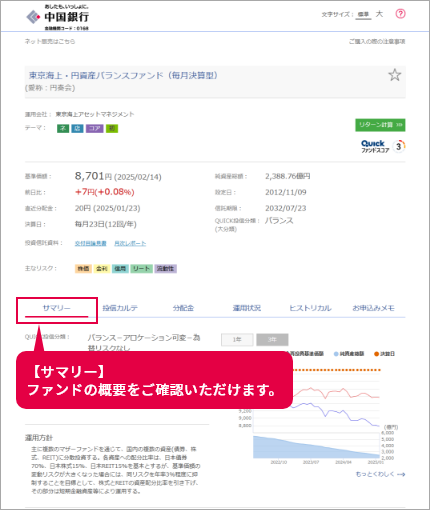This screenshot has width=430, height=510.
Task: Click the fund name 東京海上・円資産バランスファンド
Action: click(x=123, y=75)
